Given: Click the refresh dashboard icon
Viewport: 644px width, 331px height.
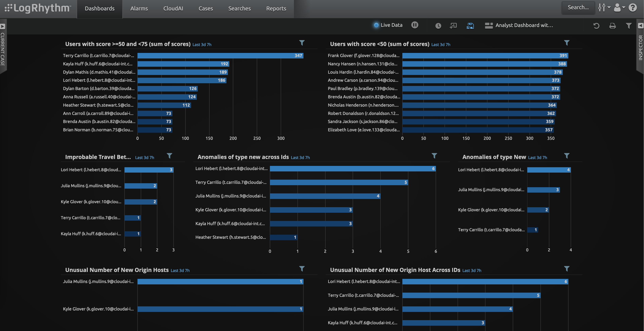Looking at the screenshot, I should tap(596, 26).
